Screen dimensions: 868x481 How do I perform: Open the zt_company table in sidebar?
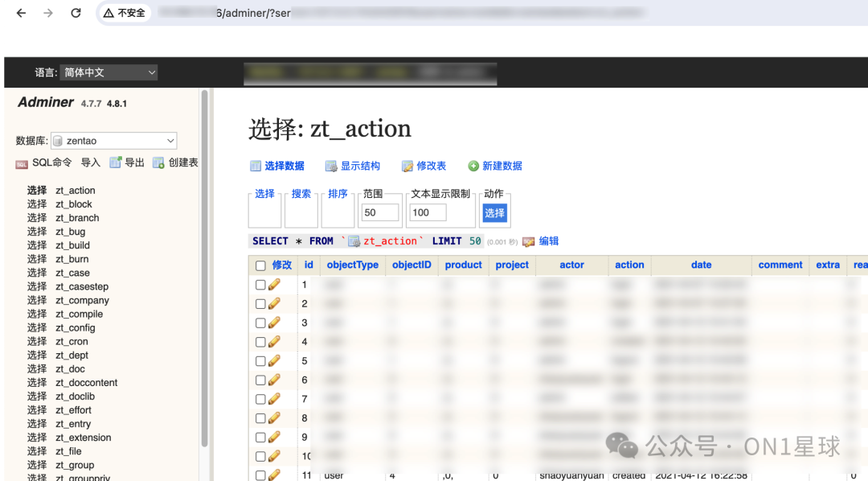(x=83, y=300)
